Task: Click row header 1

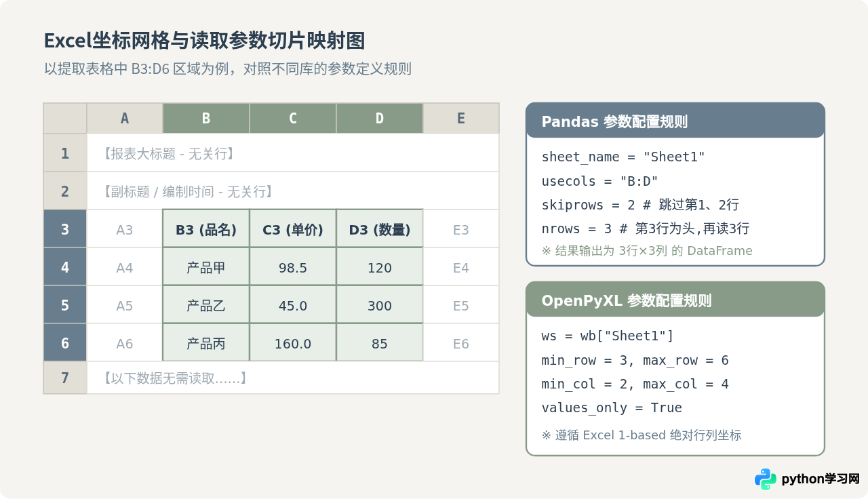Action: [65, 153]
